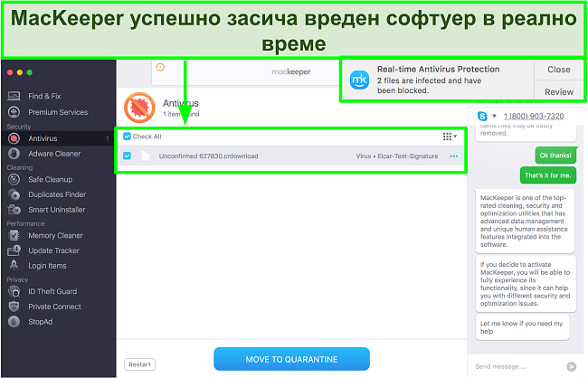The height and width of the screenshot is (378, 588).
Task: Open grid view options dropdown
Action: [450, 137]
